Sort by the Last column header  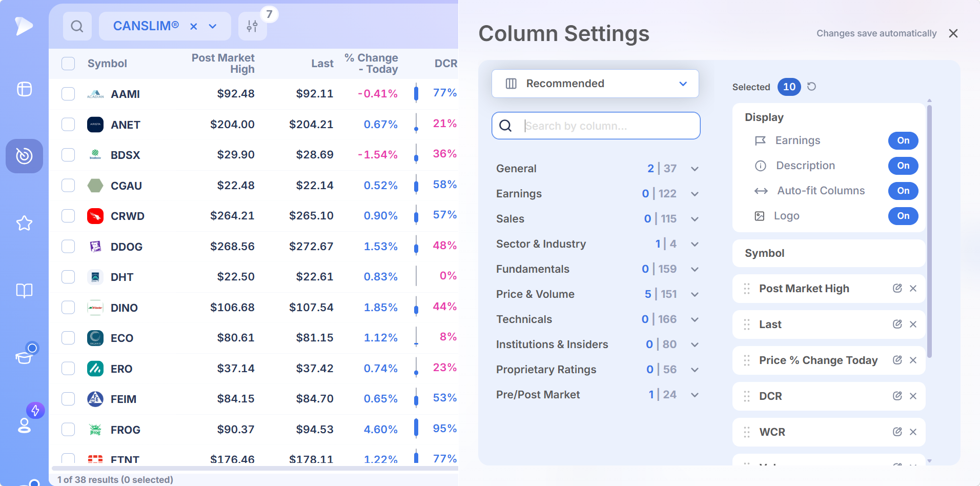pyautogui.click(x=322, y=64)
